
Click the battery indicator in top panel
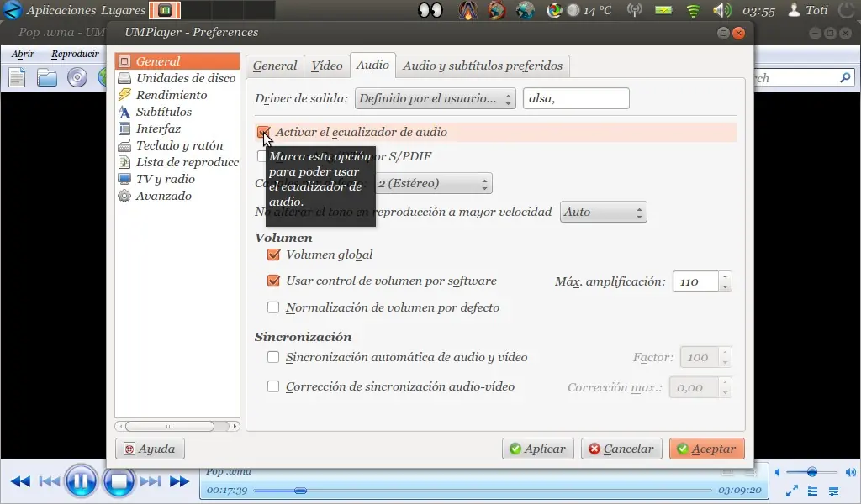[x=664, y=10]
